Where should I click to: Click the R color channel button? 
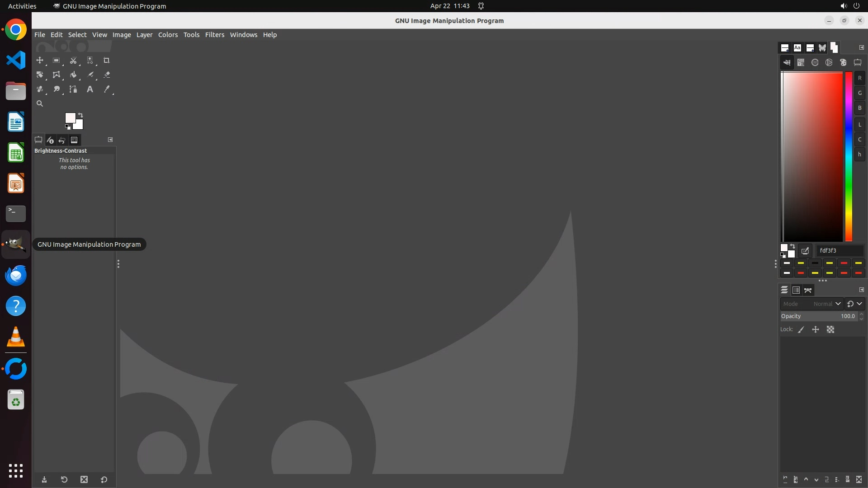(859, 78)
